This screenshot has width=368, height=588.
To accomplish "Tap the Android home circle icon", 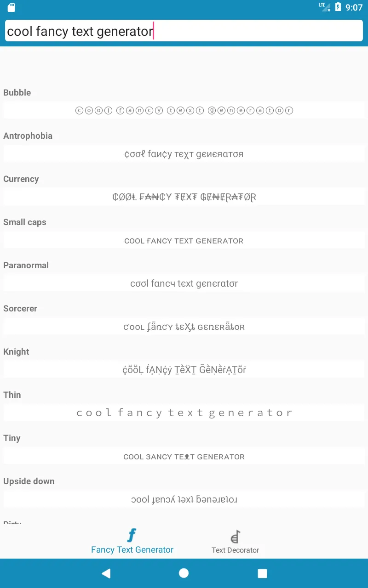I will point(184,573).
